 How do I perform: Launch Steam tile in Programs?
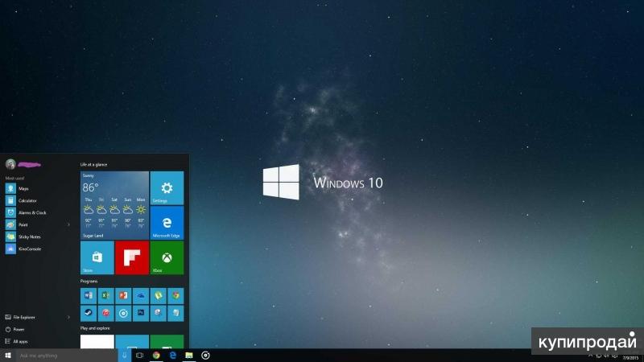point(89,313)
